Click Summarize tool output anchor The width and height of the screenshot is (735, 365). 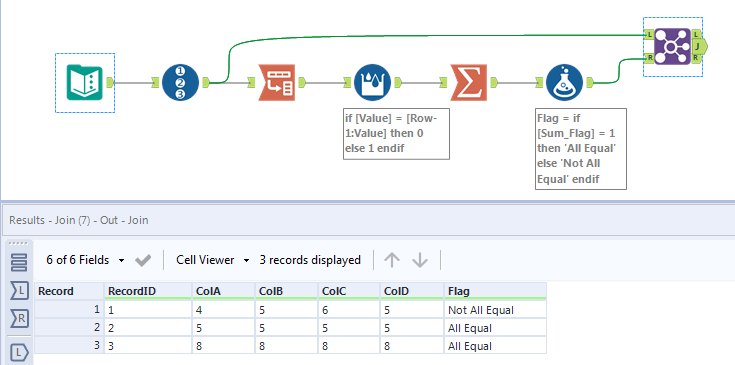coord(494,83)
